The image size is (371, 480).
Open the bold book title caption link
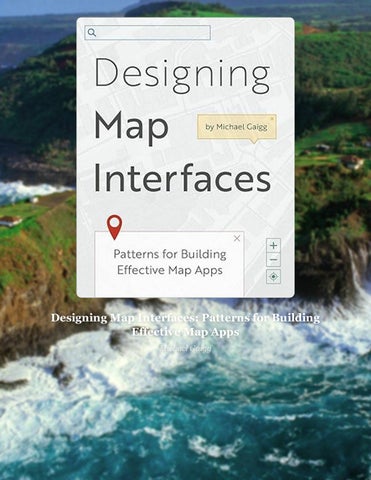click(185, 325)
